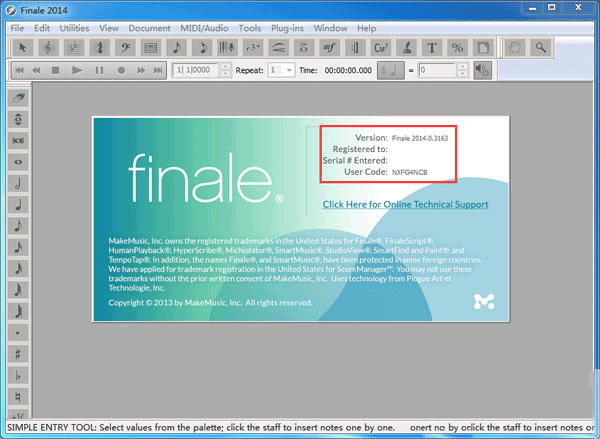This screenshot has width=600, height=439.
Task: Select the Repeat tool
Action: [355, 48]
